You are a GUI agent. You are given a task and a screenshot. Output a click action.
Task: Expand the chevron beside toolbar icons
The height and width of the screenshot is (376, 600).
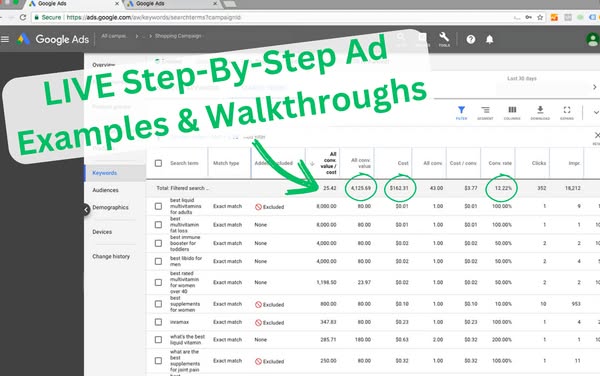click(596, 112)
